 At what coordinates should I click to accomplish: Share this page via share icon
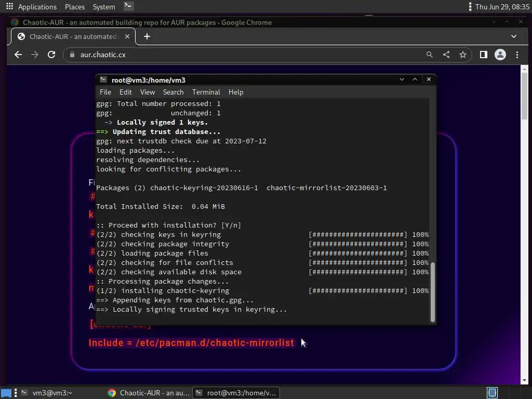pyautogui.click(x=446, y=55)
